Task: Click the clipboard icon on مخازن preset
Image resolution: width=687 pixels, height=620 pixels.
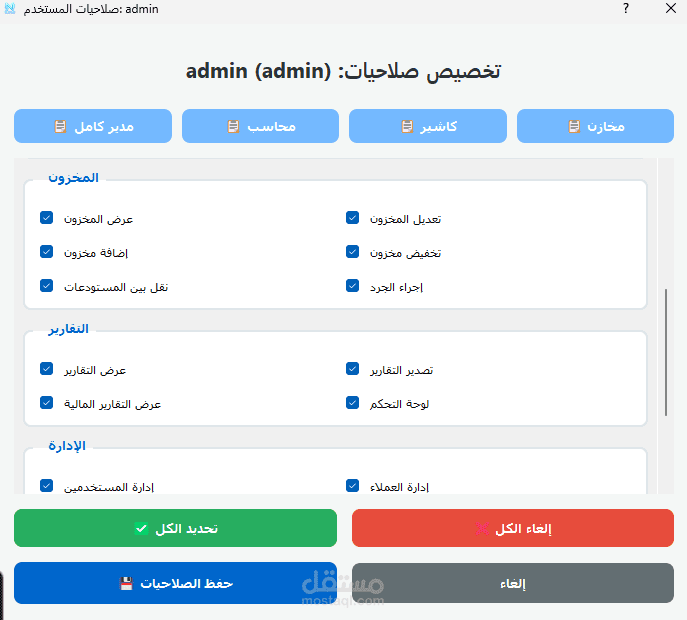Action: (x=574, y=127)
